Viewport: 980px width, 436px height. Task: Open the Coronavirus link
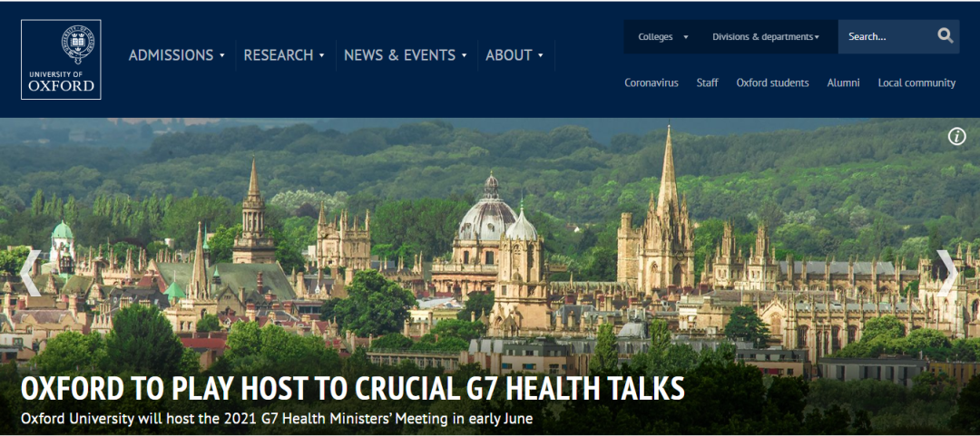(x=652, y=82)
